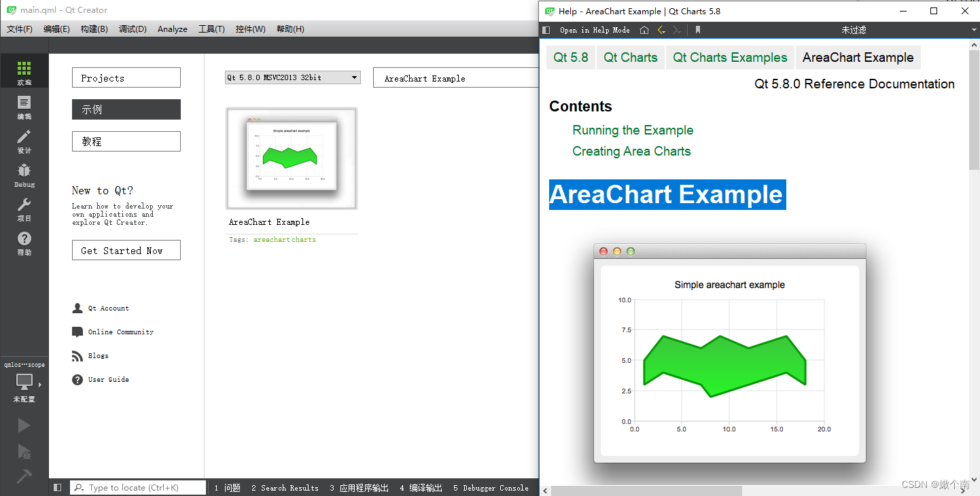This screenshot has width=980, height=496.
Task: Toggle the left sidebar in status bar
Action: point(57,487)
